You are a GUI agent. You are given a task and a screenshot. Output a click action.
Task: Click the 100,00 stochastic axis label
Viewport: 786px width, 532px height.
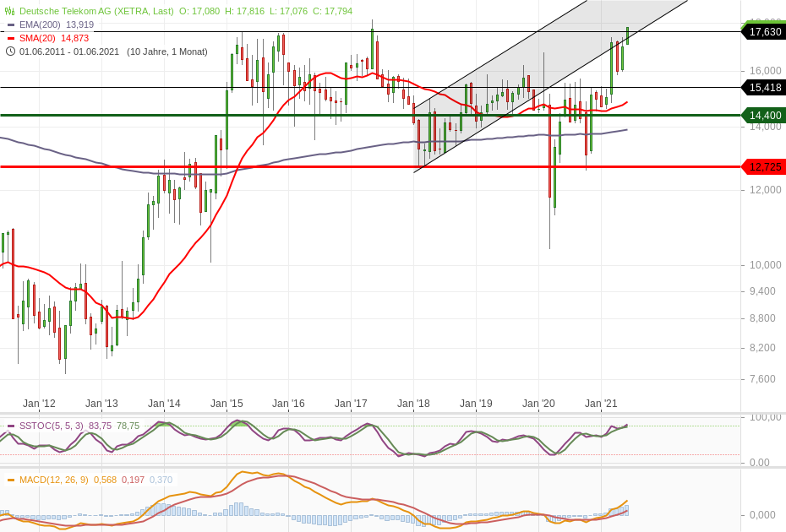coord(766,417)
